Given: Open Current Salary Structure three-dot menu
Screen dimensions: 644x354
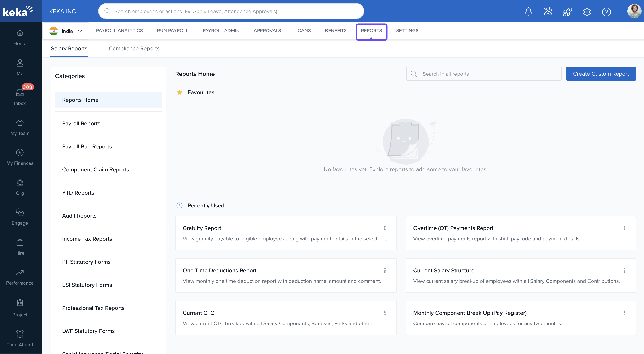Looking at the screenshot, I should click(x=624, y=270).
